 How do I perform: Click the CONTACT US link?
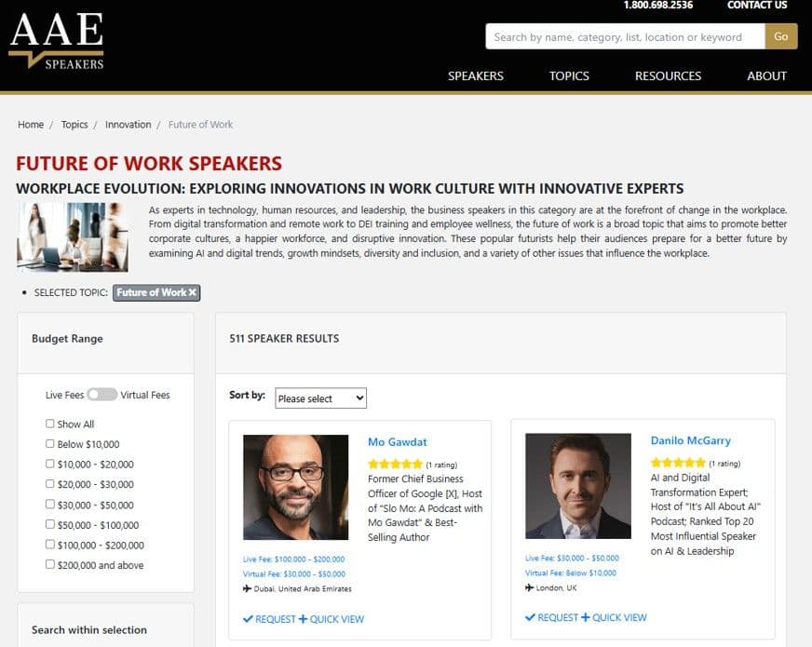(x=757, y=6)
